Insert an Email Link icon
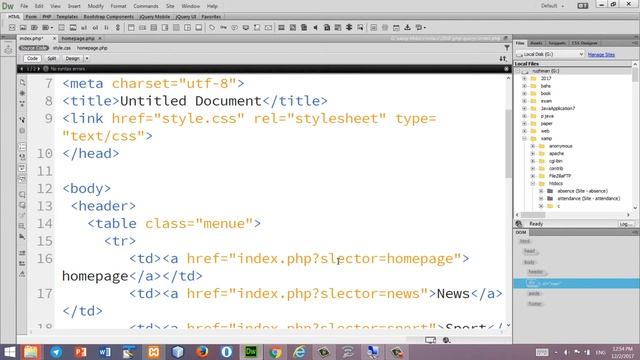The height and width of the screenshot is (360, 640). pyautogui.click(x=268, y=27)
